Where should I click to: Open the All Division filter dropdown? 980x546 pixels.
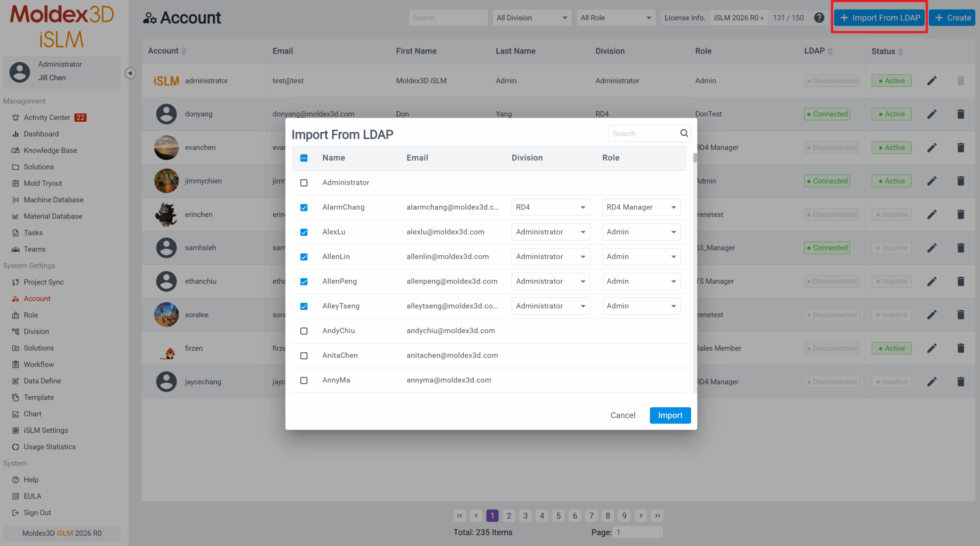[532, 18]
